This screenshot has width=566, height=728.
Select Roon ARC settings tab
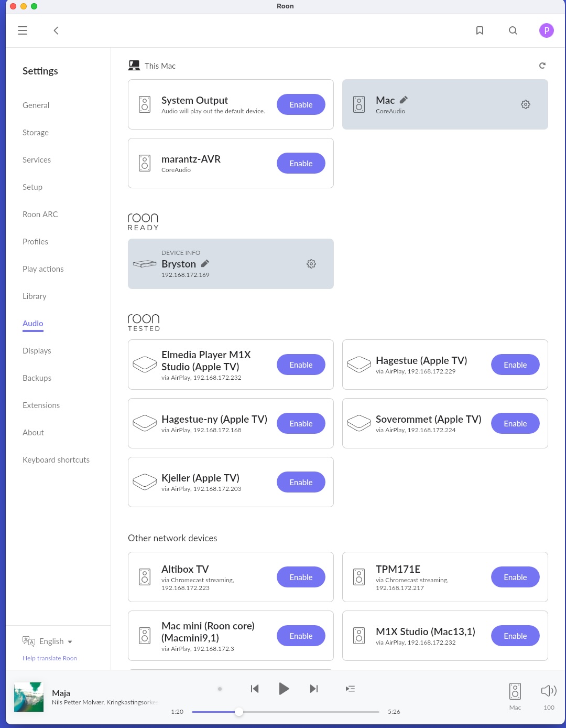(40, 214)
